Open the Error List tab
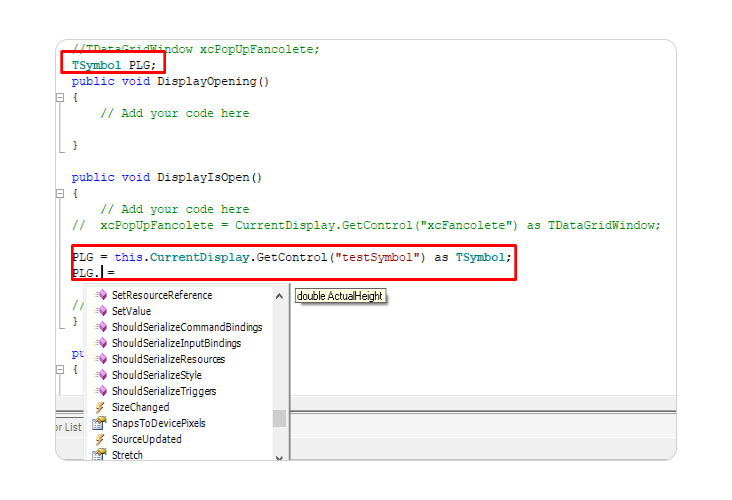Screen dimensions: 732x500 click(x=69, y=428)
